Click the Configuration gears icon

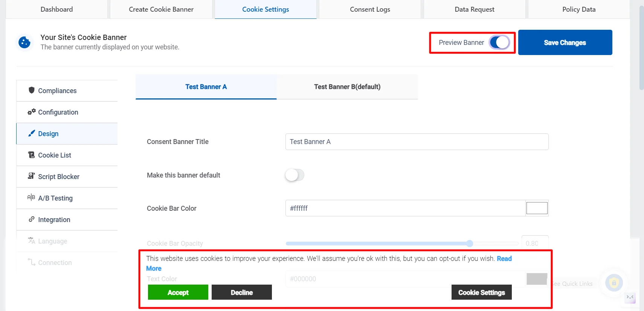pyautogui.click(x=32, y=112)
